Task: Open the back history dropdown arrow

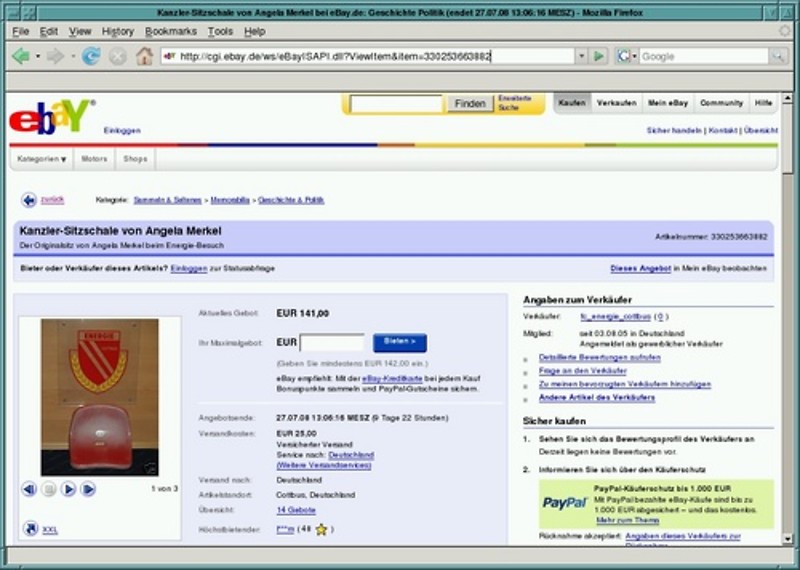Action: [37, 56]
